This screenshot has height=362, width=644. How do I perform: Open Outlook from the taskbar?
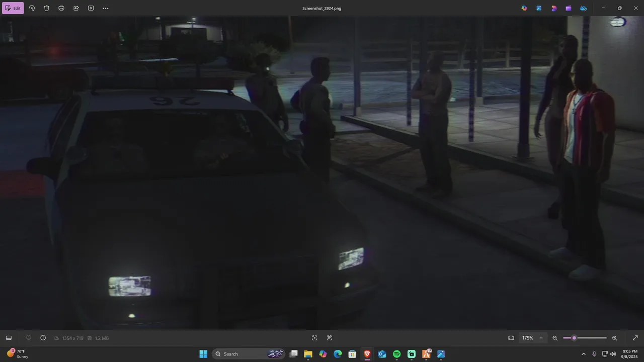(x=382, y=354)
